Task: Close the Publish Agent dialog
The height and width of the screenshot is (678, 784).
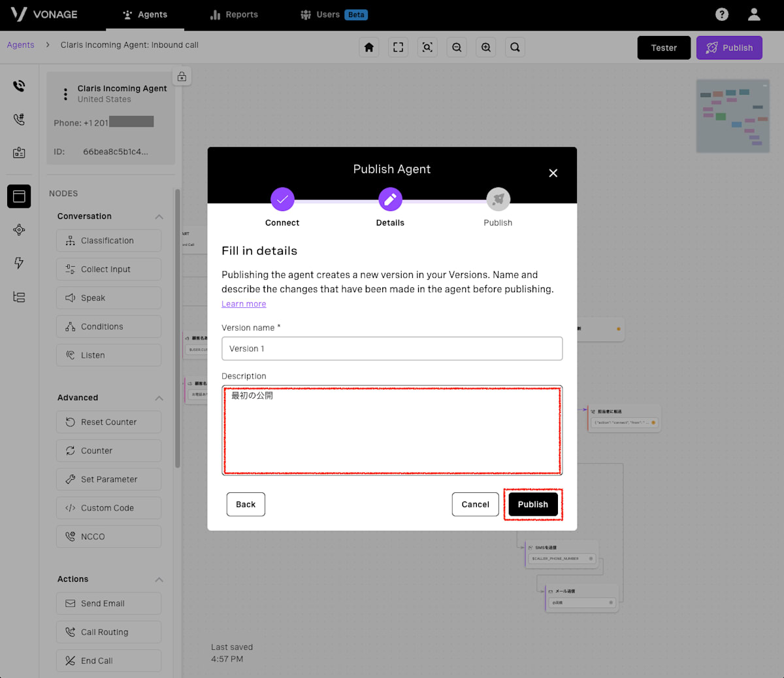Action: pos(553,173)
